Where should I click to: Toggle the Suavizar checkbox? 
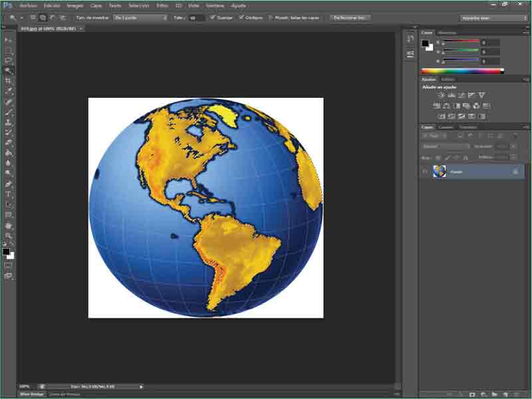pyautogui.click(x=212, y=17)
